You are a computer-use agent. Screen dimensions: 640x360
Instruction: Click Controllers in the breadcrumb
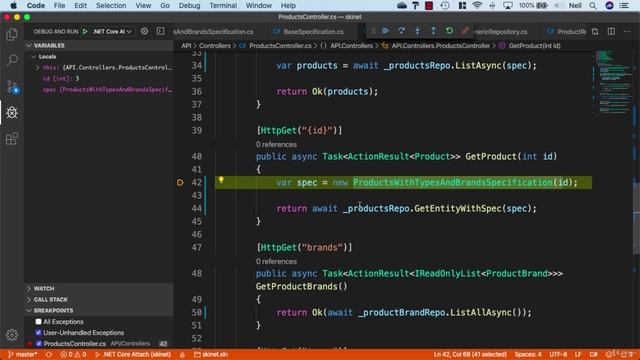(215, 46)
